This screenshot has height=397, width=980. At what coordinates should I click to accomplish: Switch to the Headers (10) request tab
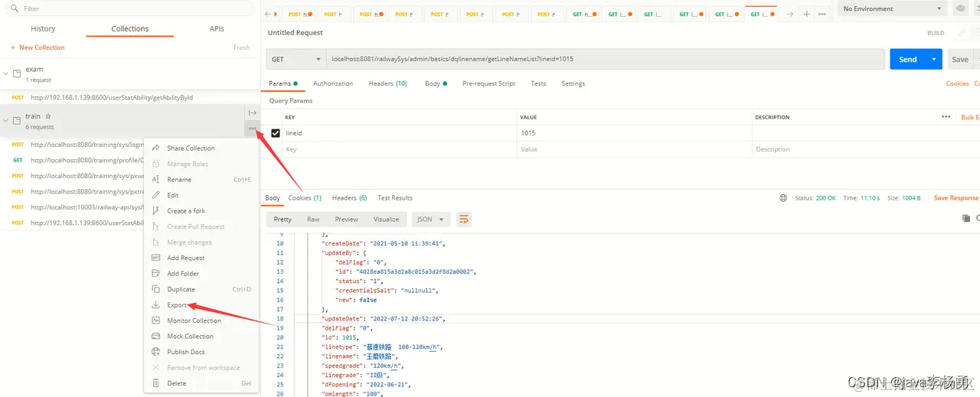point(387,83)
